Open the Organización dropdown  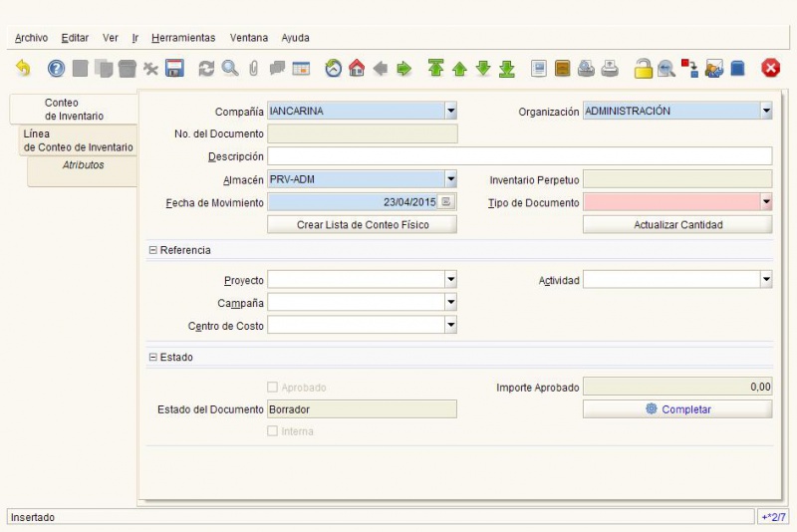click(766, 111)
